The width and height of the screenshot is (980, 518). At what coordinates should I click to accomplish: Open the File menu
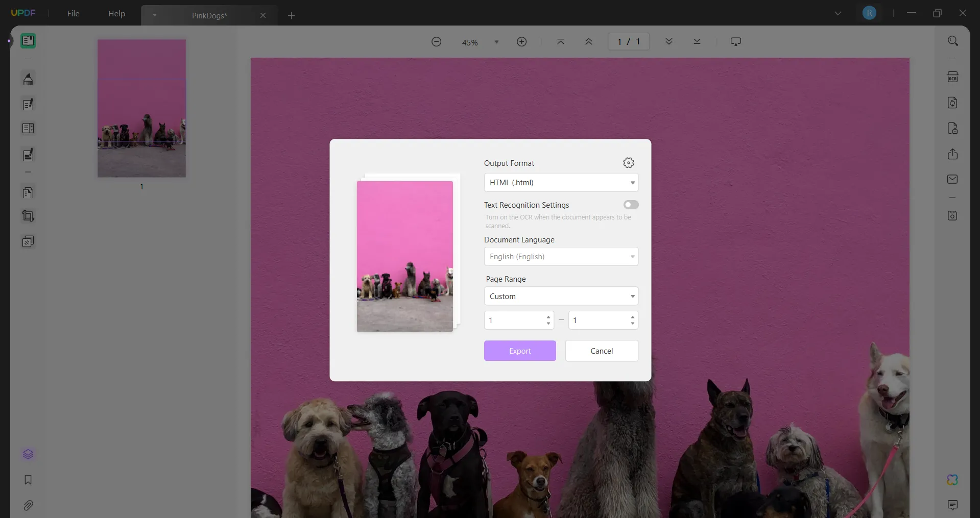click(73, 14)
